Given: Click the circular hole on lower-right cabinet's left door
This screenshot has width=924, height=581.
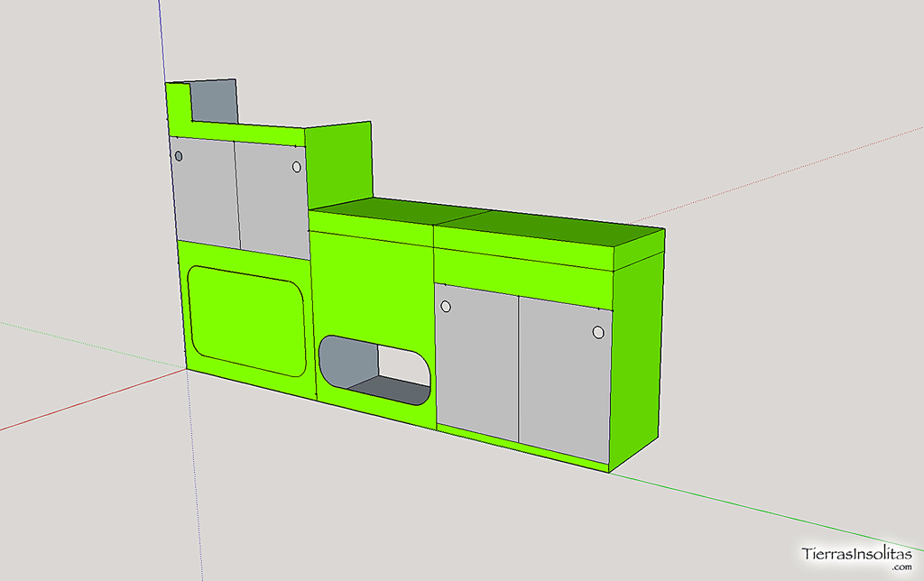Looking at the screenshot, I should [446, 307].
